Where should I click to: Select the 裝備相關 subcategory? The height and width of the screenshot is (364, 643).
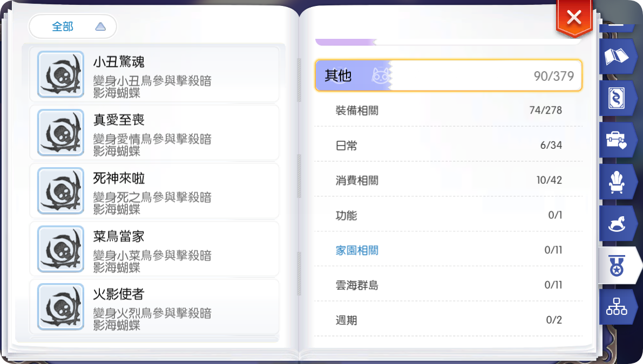click(x=448, y=110)
